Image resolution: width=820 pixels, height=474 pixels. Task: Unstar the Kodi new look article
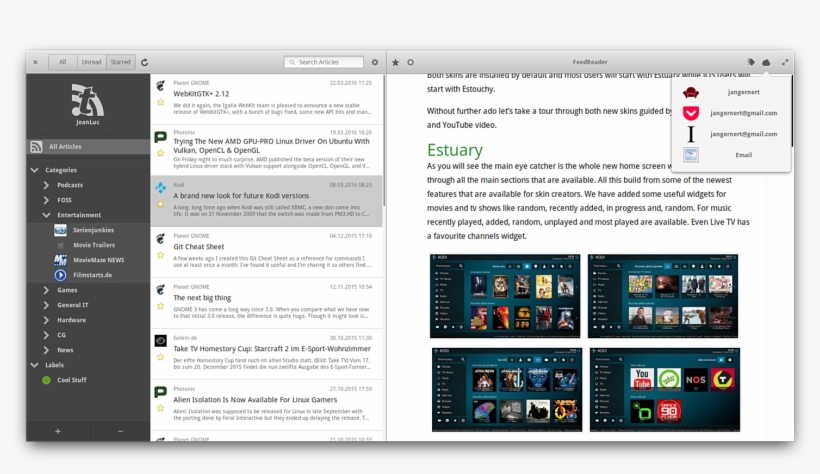(161, 204)
